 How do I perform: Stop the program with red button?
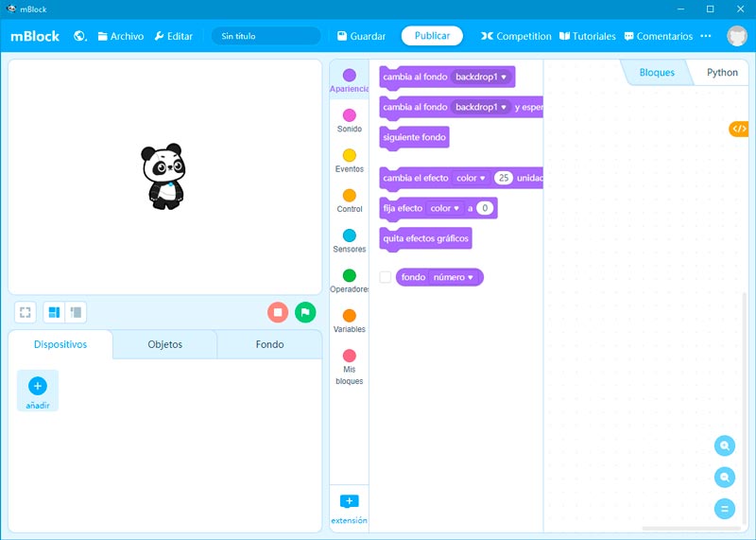(x=278, y=312)
